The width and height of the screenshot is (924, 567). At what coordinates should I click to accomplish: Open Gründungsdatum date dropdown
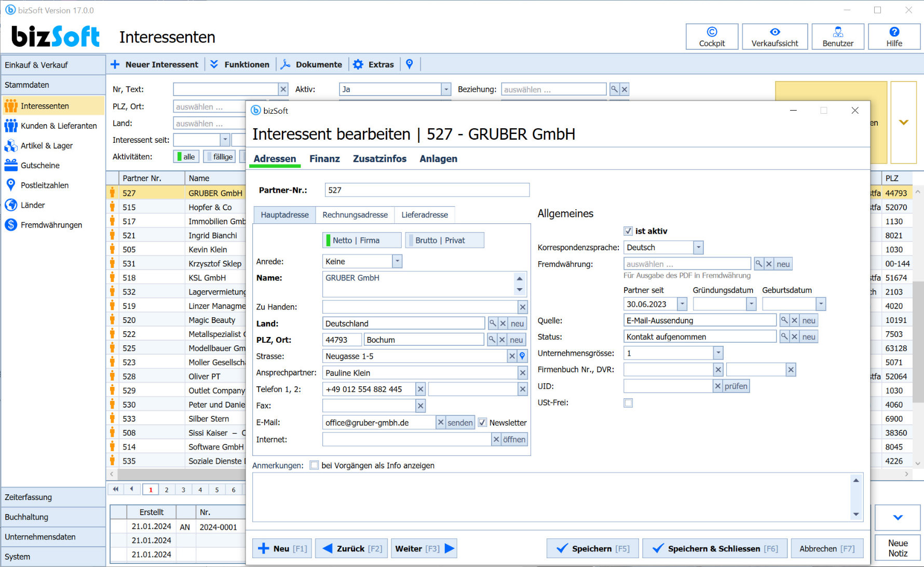(751, 304)
